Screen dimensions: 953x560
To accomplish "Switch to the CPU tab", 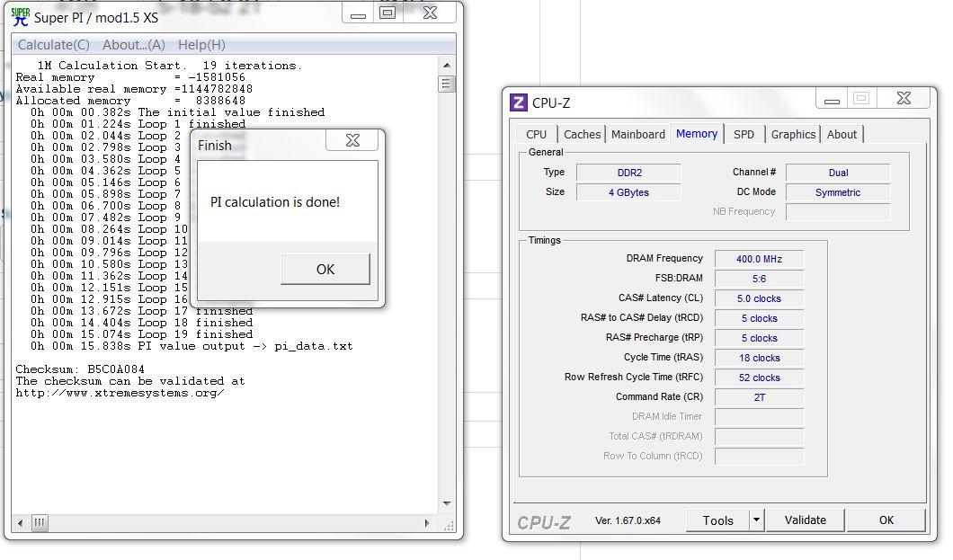I will 536,134.
